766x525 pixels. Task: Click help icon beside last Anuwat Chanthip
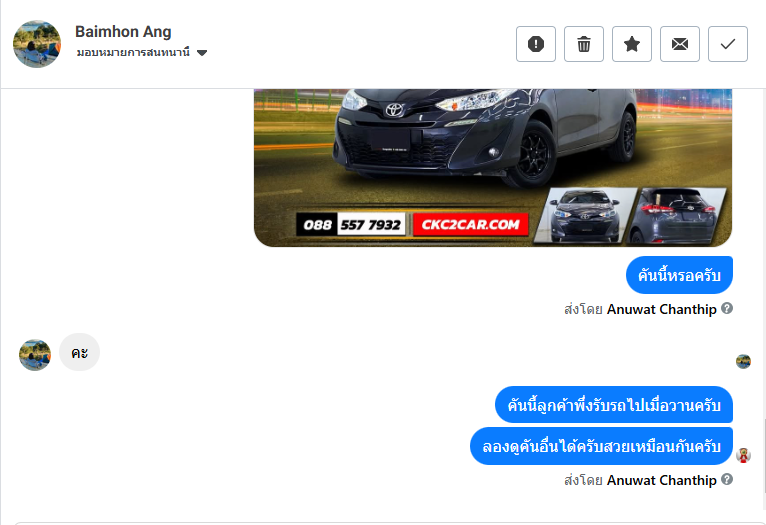tap(727, 480)
